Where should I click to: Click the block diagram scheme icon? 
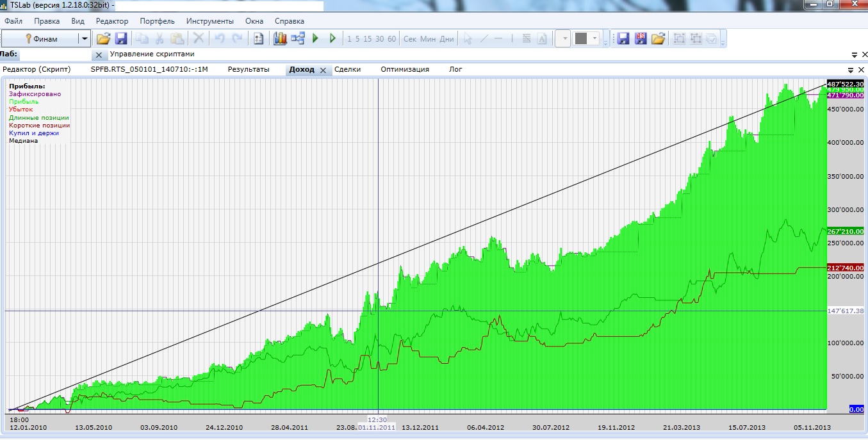pyautogui.click(x=297, y=38)
